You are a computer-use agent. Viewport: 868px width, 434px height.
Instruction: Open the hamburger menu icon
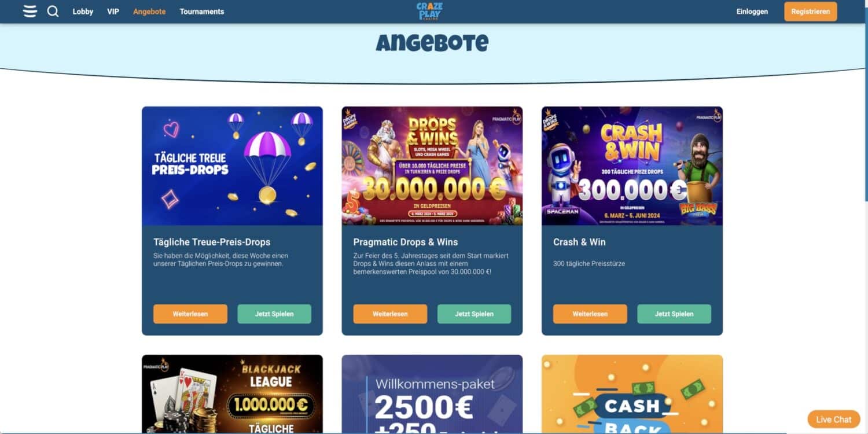[30, 11]
